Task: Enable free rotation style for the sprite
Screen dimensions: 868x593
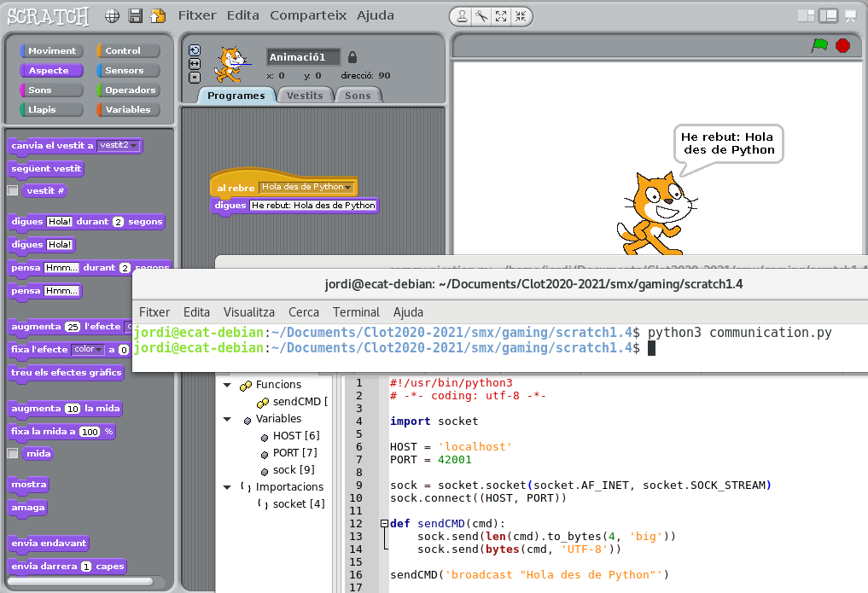Action: (195, 50)
